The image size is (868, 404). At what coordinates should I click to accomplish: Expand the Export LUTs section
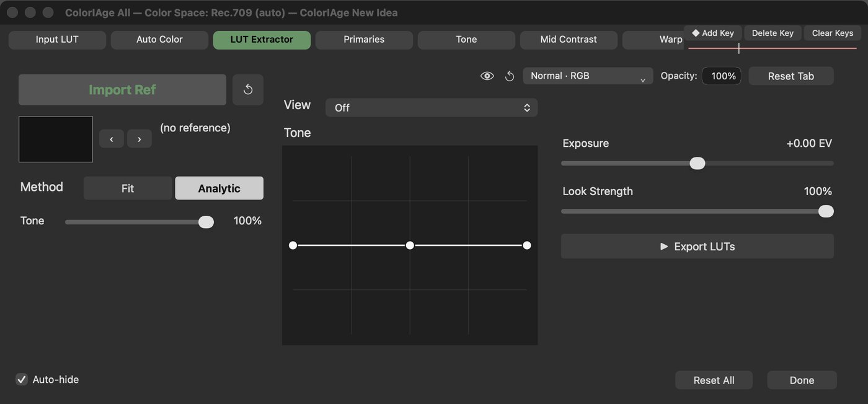point(697,246)
